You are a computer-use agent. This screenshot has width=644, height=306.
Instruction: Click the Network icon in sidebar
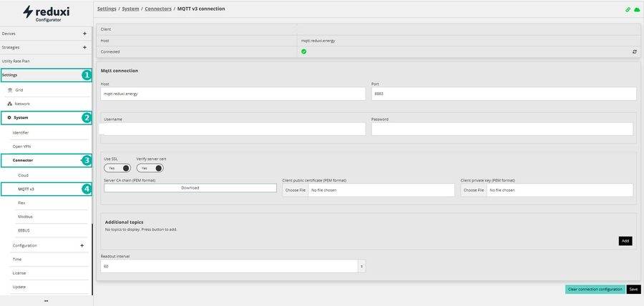coord(10,104)
